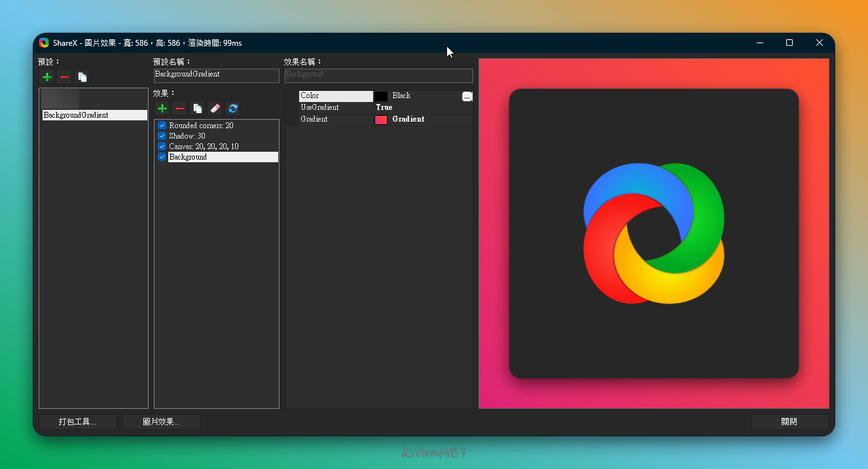Open the Color ellipsis editor button
Image resolution: width=868 pixels, height=469 pixels.
pyautogui.click(x=467, y=96)
